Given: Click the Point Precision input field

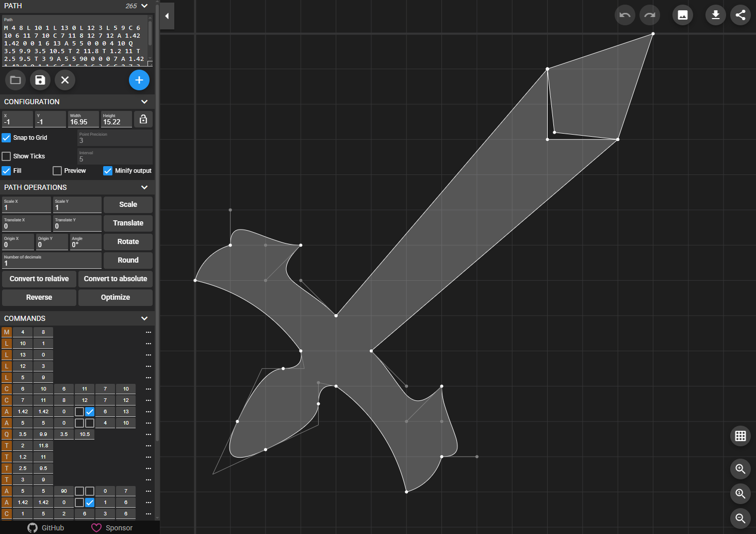Looking at the screenshot, I should [114, 140].
